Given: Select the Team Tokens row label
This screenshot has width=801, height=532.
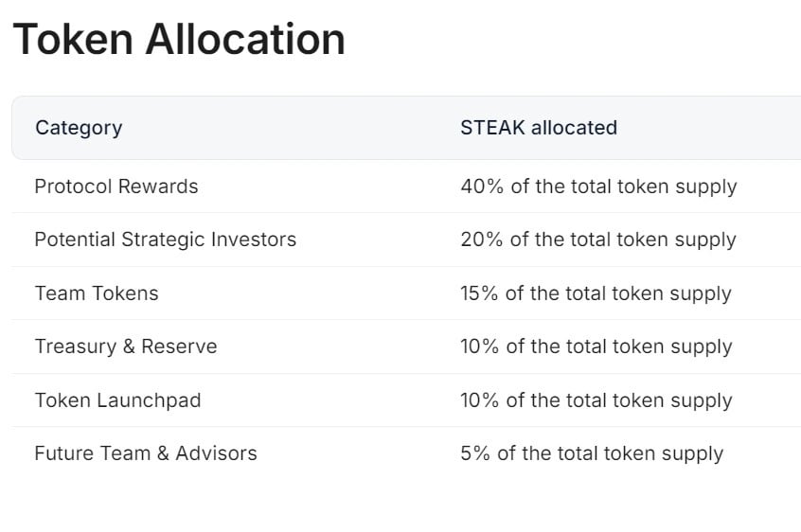Looking at the screenshot, I should (97, 293).
